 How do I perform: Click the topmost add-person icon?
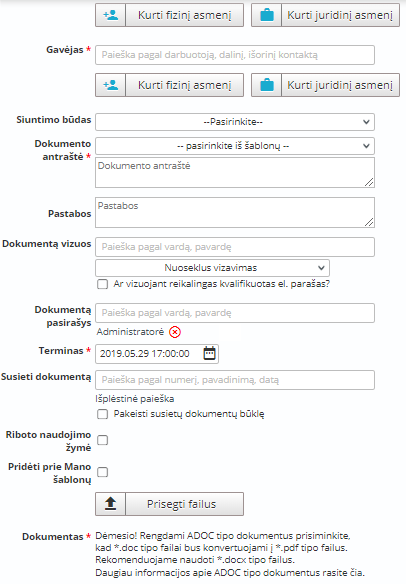pyautogui.click(x=111, y=15)
